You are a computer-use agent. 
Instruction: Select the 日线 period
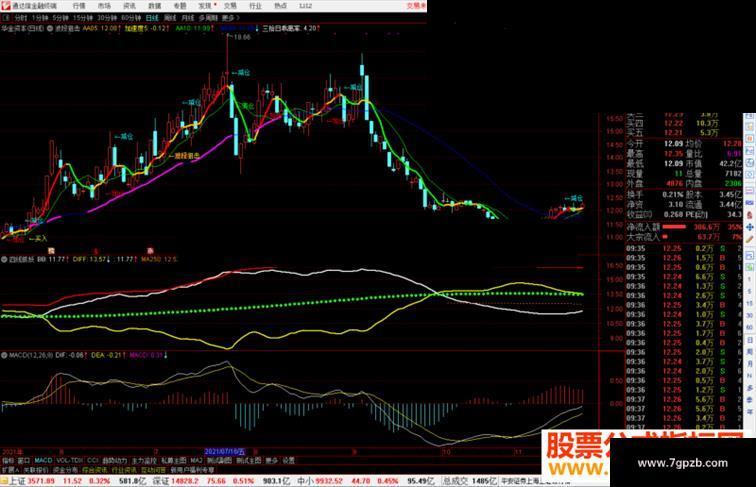pos(152,18)
